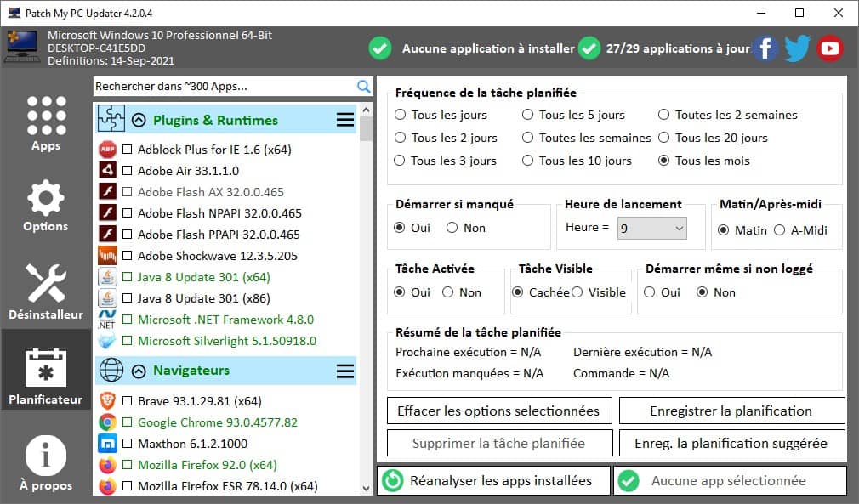Click Effacer les options selectionnées
Viewport: 859px width, 504px height.
[x=499, y=411]
